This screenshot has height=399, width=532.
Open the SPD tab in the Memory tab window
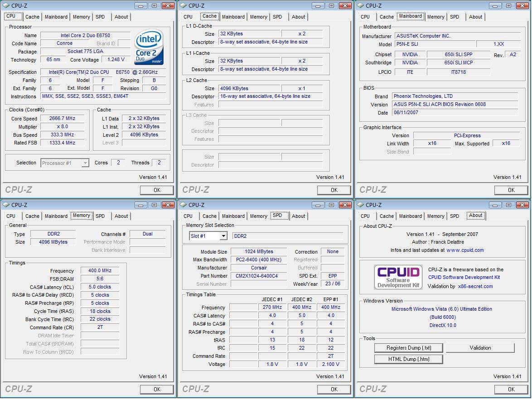pyautogui.click(x=100, y=216)
